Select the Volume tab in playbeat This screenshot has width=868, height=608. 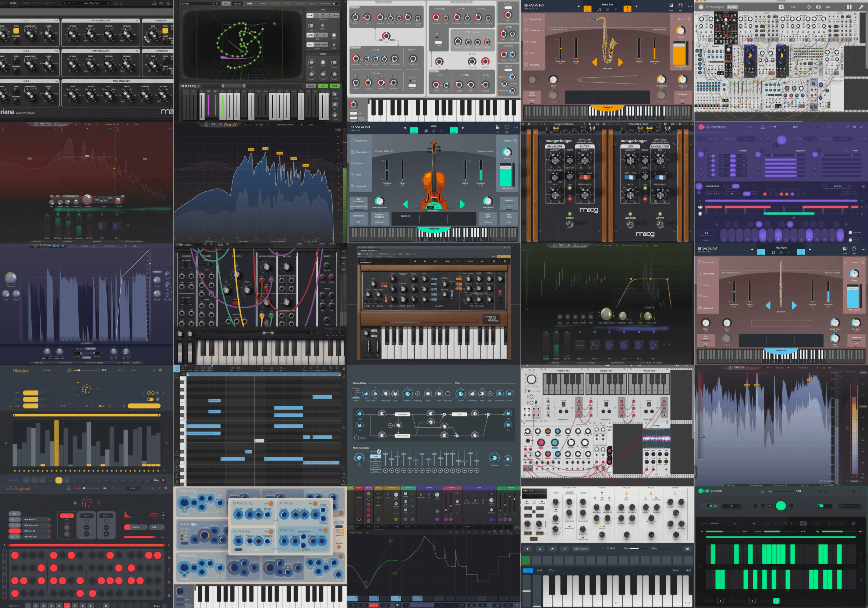tap(106, 516)
